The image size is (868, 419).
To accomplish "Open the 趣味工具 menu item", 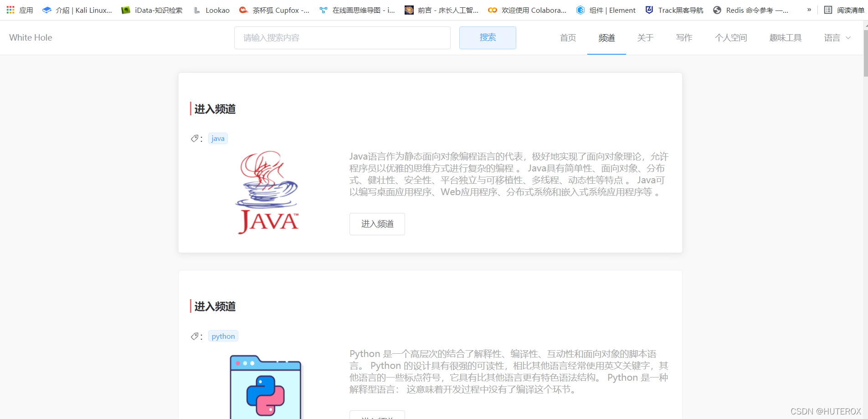I will pyautogui.click(x=786, y=38).
